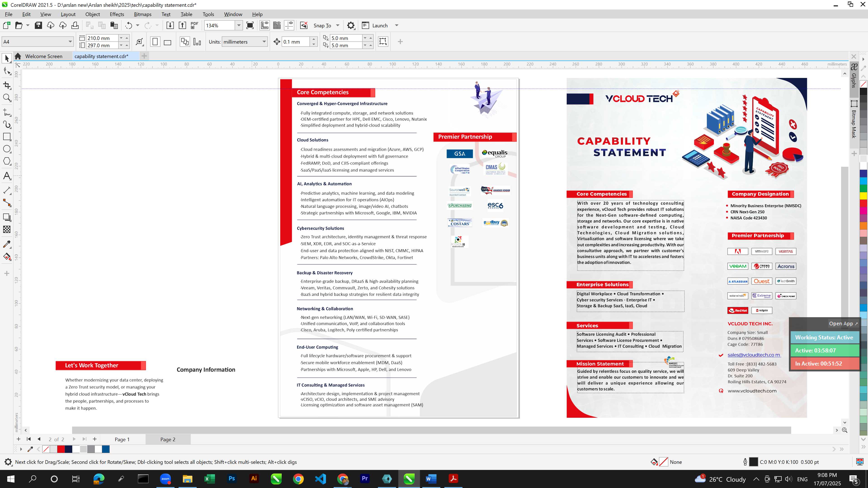Open the Options gear icon
Viewport: 868px width, 488px height.
[x=351, y=26]
